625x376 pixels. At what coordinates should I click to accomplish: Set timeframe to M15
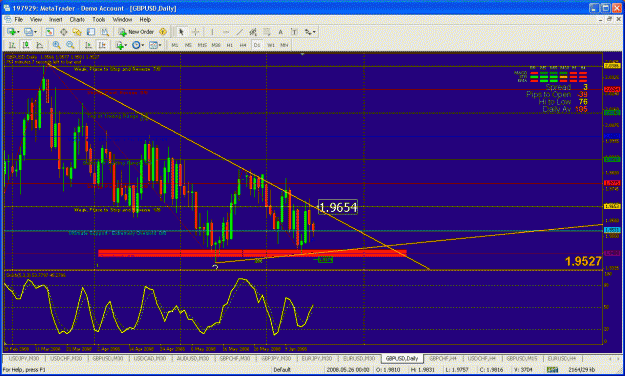202,45
